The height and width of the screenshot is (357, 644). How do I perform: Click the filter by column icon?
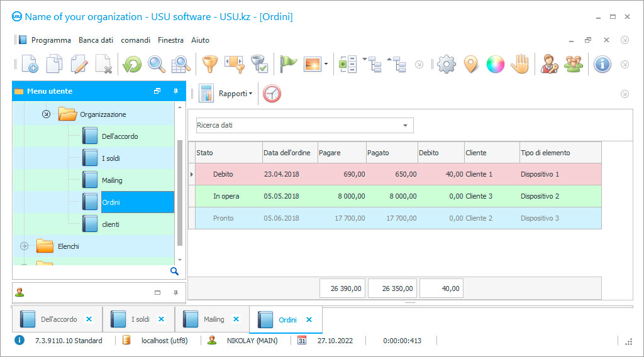[x=235, y=64]
